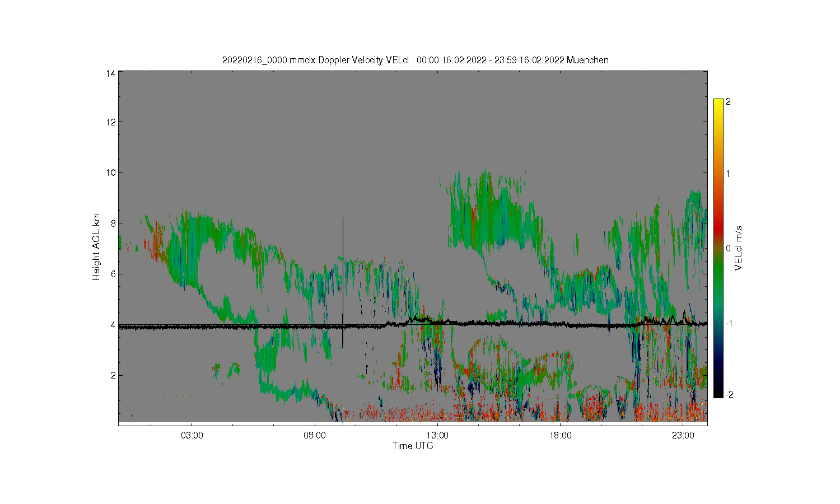840x504 pixels.
Task: Click the height axis tick label '4'
Action: pos(113,325)
